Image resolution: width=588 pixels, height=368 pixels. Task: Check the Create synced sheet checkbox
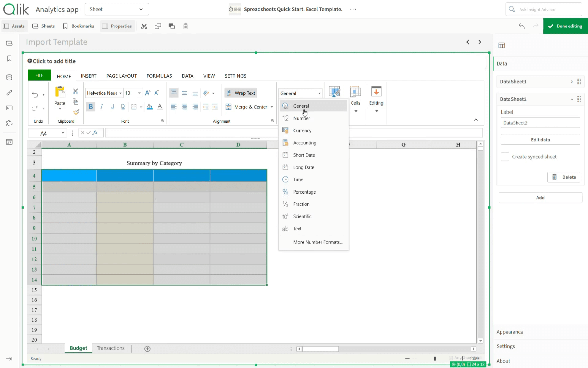[505, 157]
